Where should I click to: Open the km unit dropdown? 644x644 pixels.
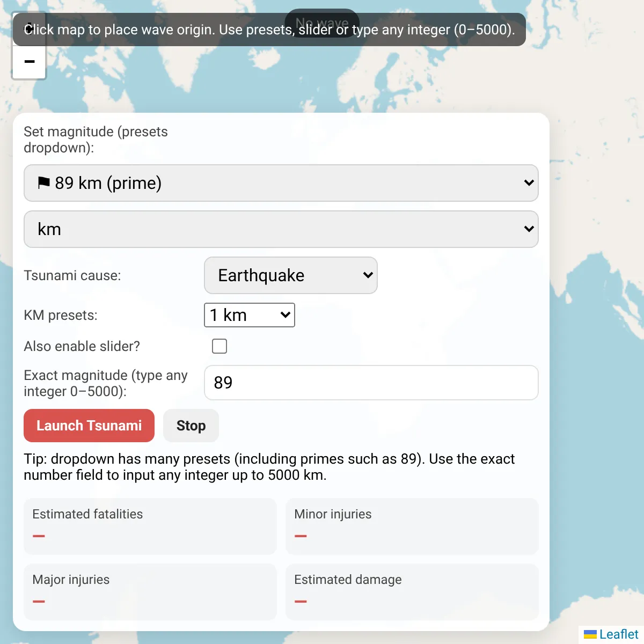click(281, 229)
